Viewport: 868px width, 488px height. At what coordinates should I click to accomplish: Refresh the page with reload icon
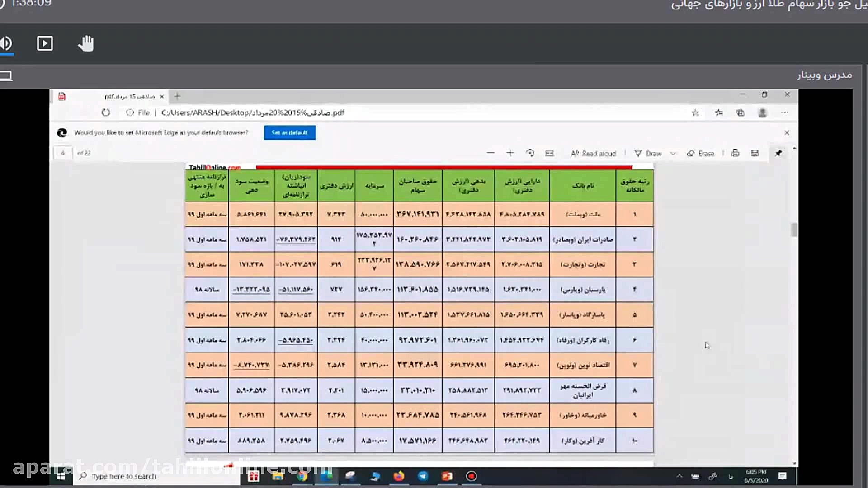coord(106,113)
